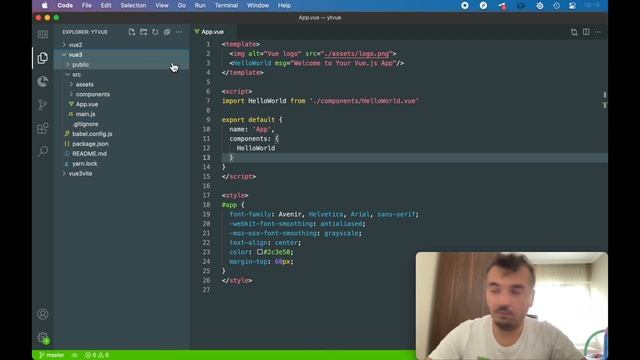This screenshot has width=640, height=360.
Task: Refresh the Explorer file tree
Action: [155, 32]
